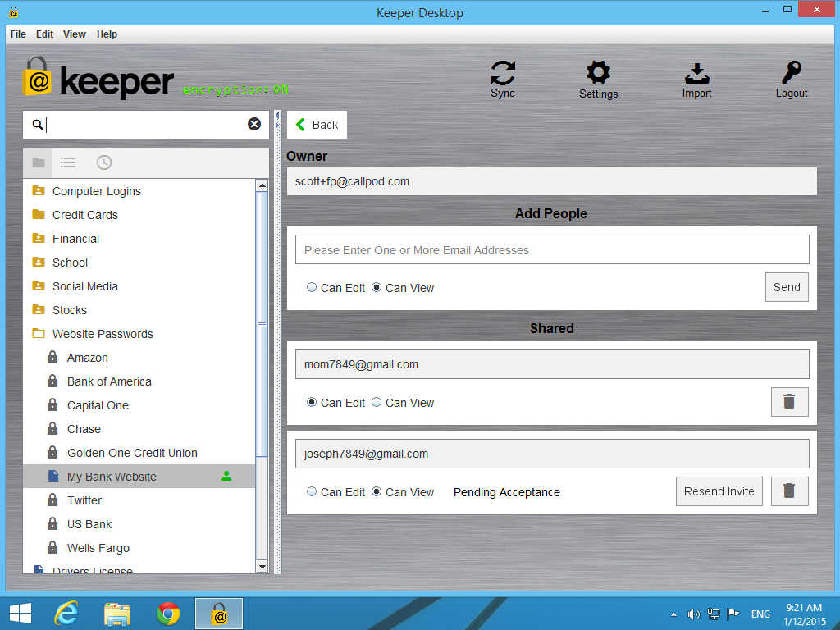Viewport: 840px width, 630px height.
Task: Click the Back button
Action: point(317,125)
